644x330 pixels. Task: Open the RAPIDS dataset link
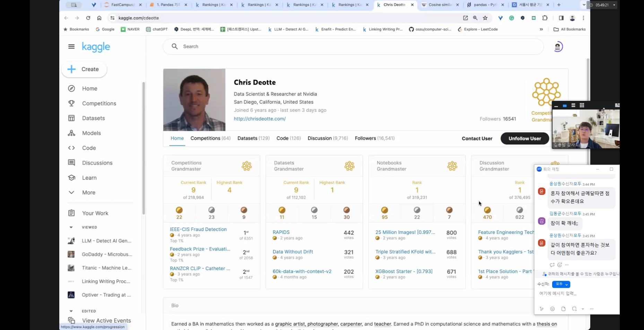(281, 232)
